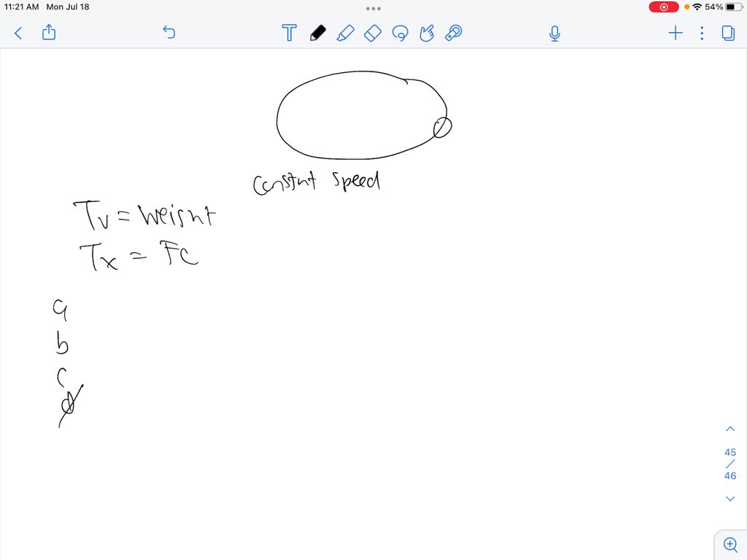Jump to the next page with the down chevron

tap(730, 498)
